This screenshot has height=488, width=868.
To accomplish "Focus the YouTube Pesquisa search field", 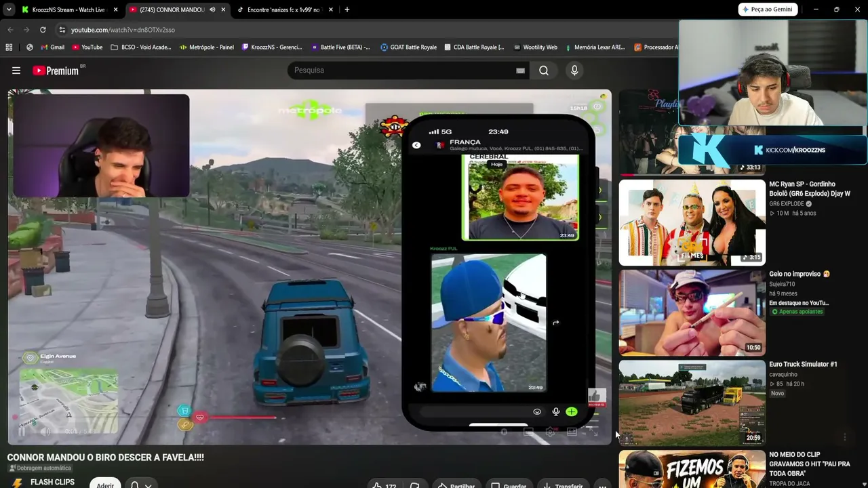I will (x=404, y=70).
